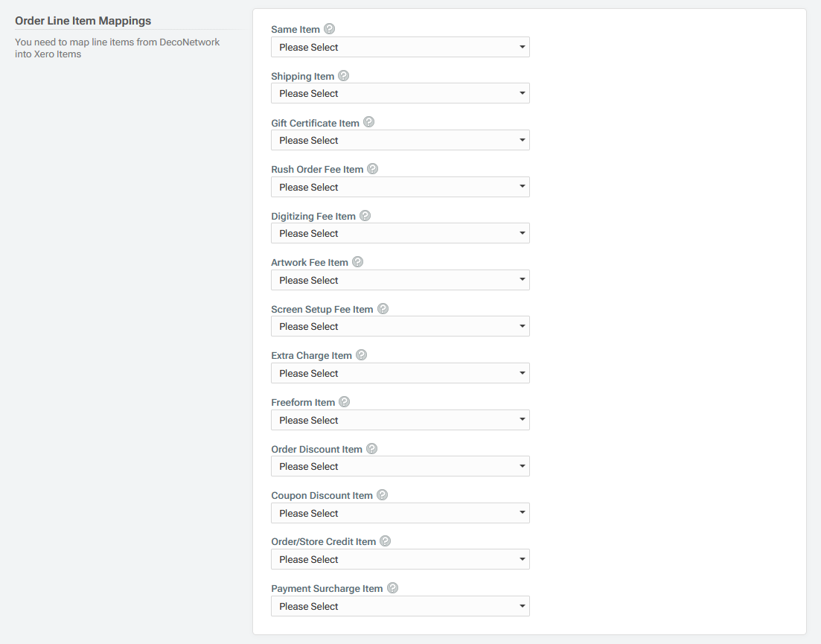
Task: View help for Payment Surcharge Item
Action: tap(393, 588)
